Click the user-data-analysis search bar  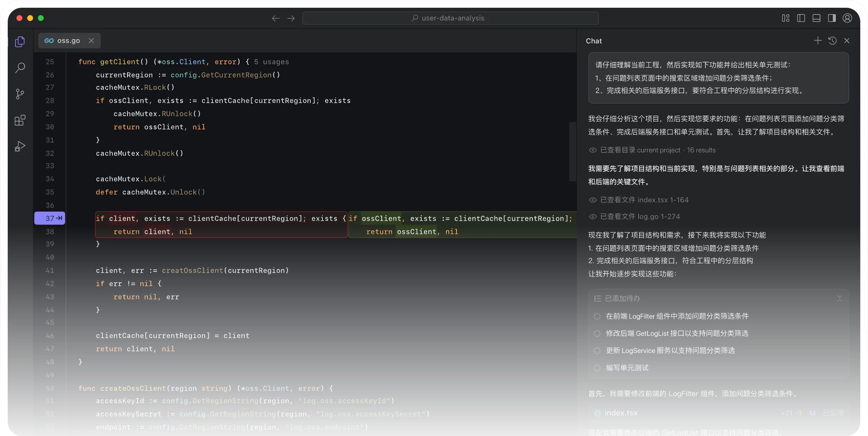tap(450, 18)
